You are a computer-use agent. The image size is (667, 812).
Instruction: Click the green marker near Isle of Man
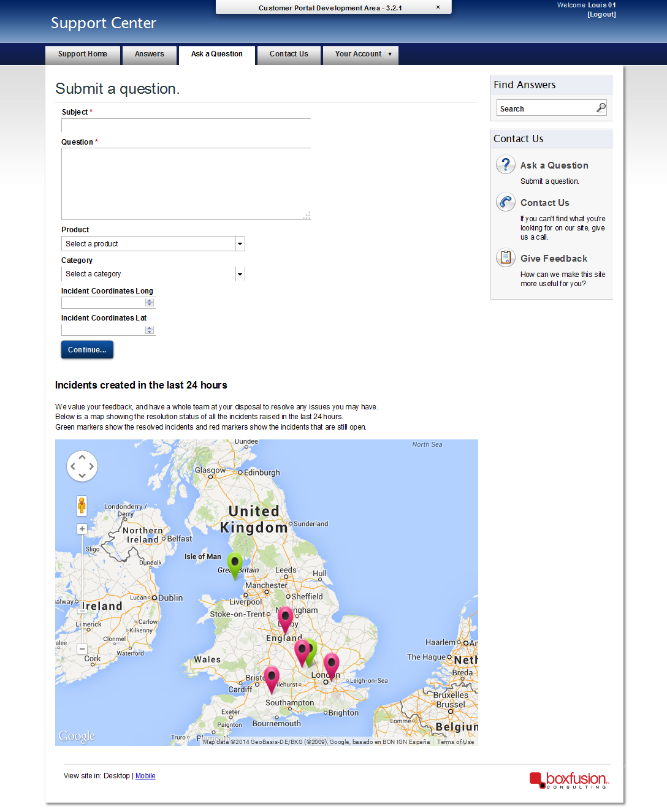(235, 565)
